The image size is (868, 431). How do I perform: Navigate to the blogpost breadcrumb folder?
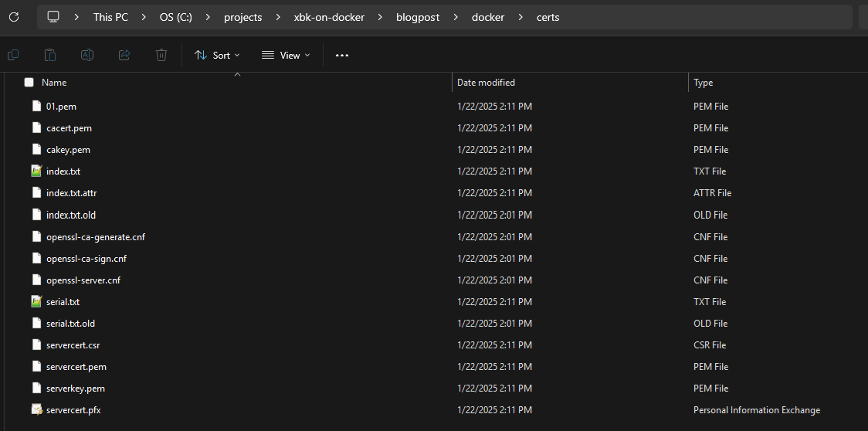pos(418,17)
